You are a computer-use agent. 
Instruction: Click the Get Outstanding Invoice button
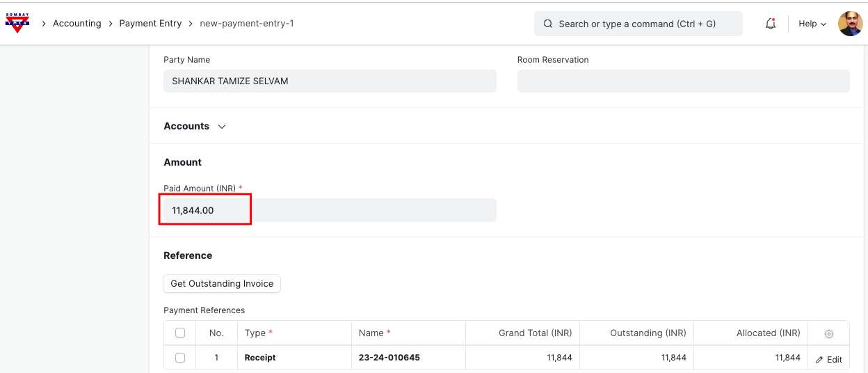222,284
